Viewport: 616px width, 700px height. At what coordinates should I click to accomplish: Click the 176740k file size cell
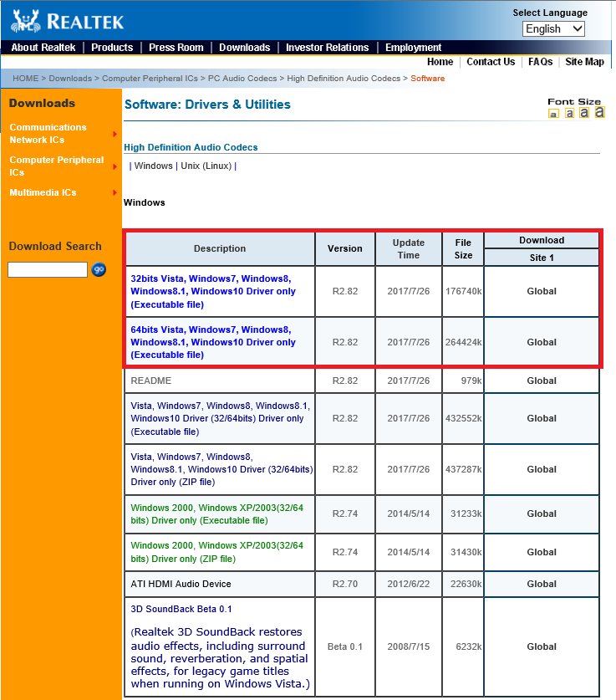pyautogui.click(x=463, y=291)
